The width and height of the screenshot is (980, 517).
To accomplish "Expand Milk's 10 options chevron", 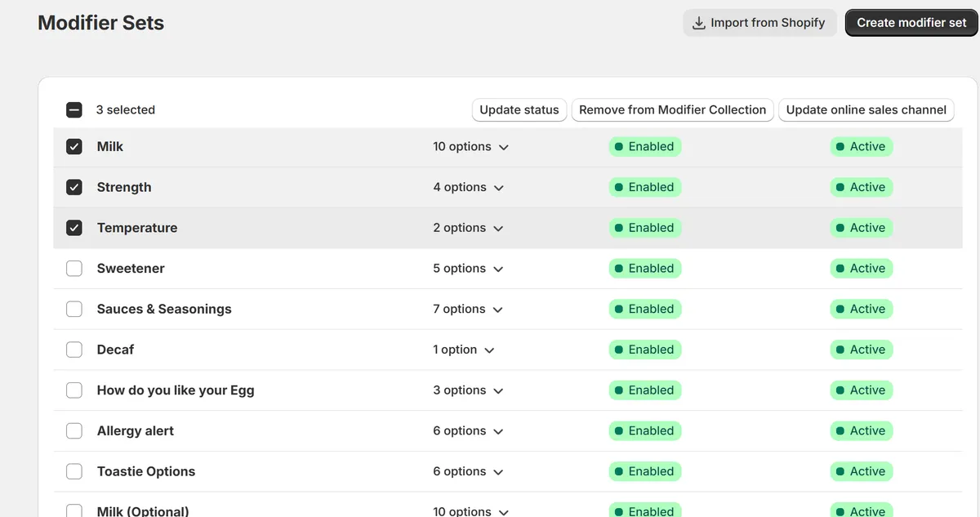I will 504,148.
